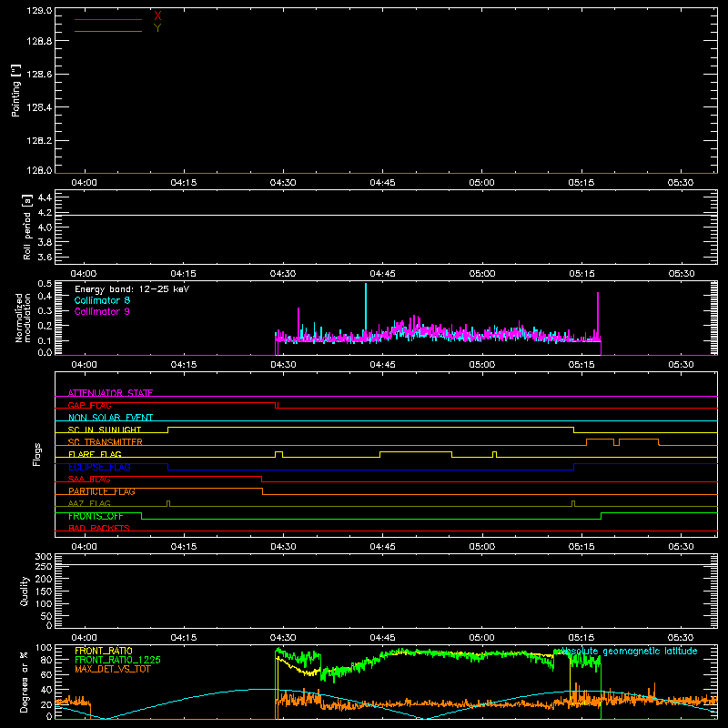Click the olive flag label above FRONTS_OFF

point(89,503)
